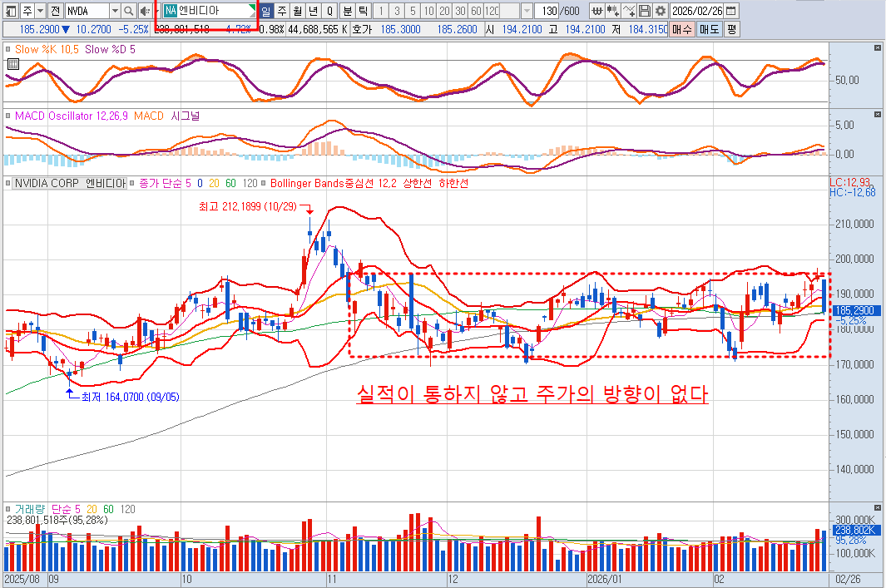
Task: Select the tick (틱) chart tab
Action: coord(363,11)
